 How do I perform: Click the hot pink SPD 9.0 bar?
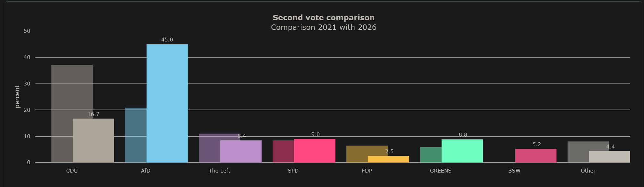tap(315, 150)
